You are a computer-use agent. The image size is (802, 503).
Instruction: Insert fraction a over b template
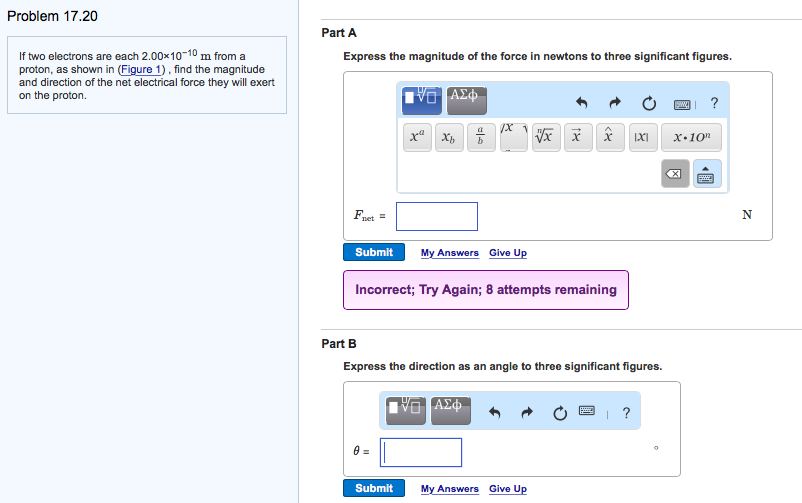480,139
